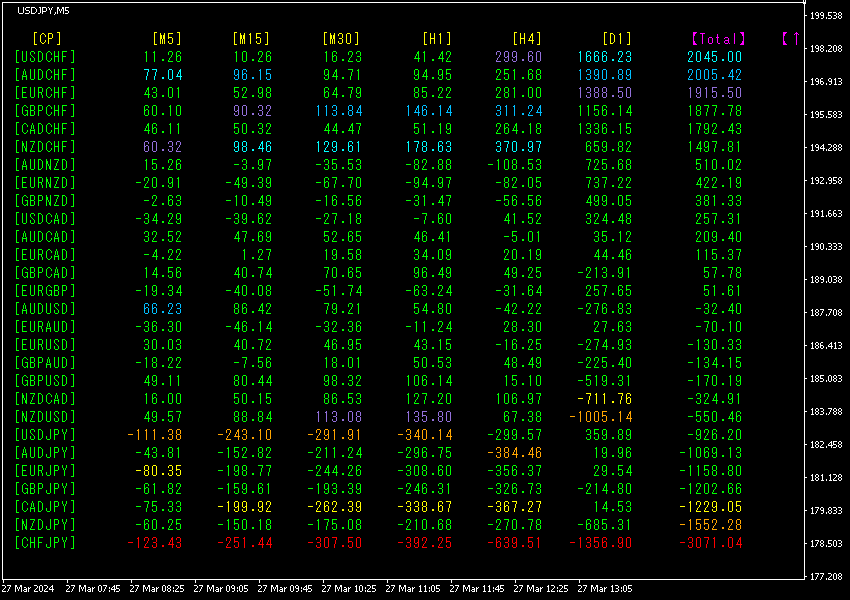Image resolution: width=850 pixels, height=600 pixels.
Task: Select the [NZDJPY] pair row label
Action: click(x=45, y=525)
